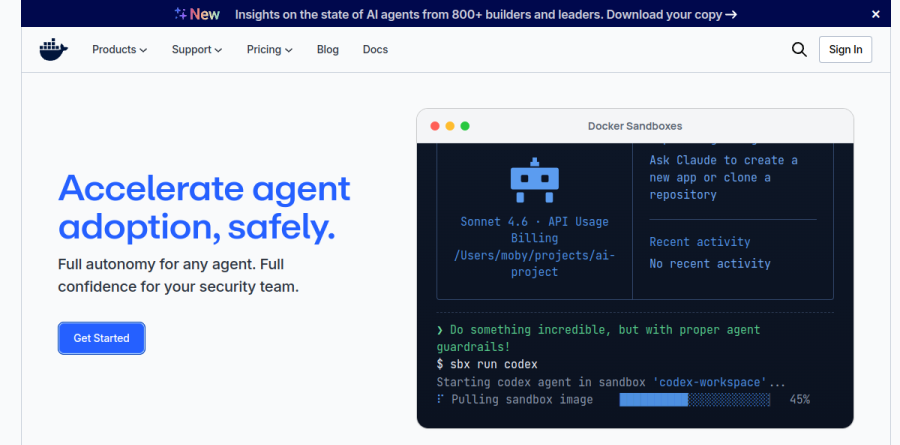The height and width of the screenshot is (445, 900).
Task: Open the search magnifier icon
Action: pyautogui.click(x=799, y=49)
